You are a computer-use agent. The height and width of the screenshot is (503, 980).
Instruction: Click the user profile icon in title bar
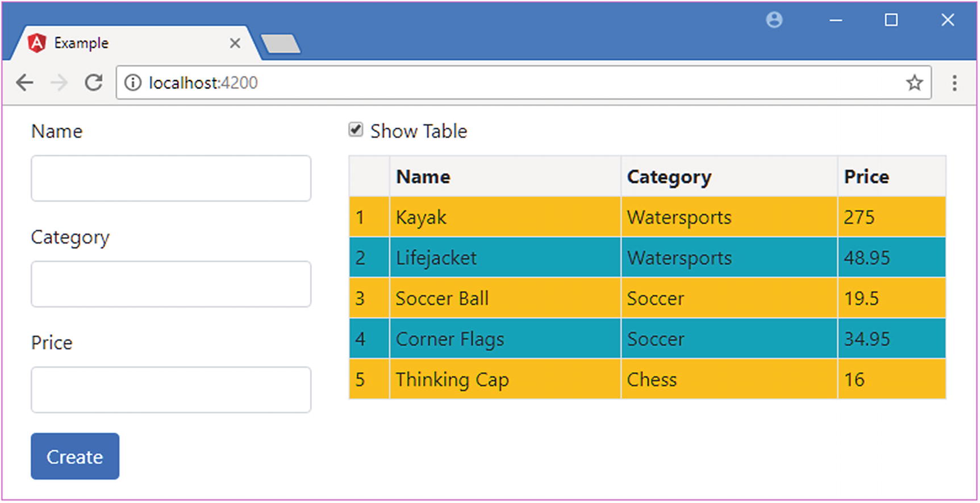point(774,20)
